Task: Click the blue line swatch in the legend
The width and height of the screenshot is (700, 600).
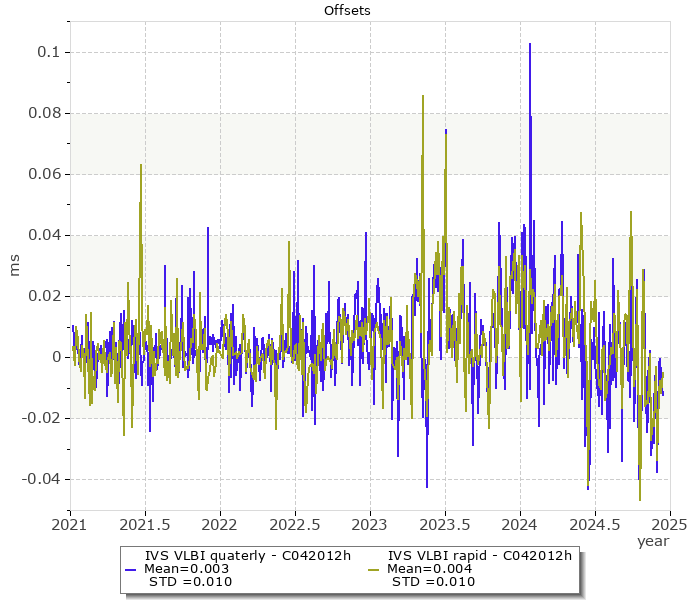Action: (130, 569)
